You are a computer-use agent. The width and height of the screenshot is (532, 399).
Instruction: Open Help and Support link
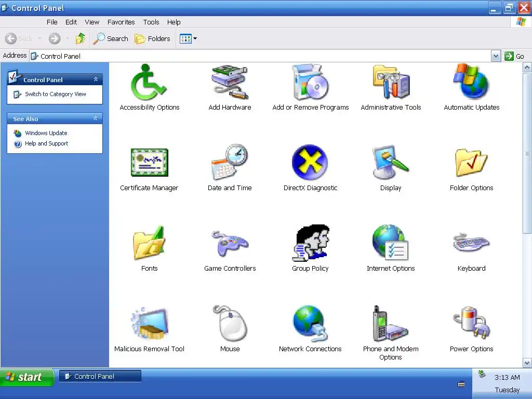(x=46, y=143)
